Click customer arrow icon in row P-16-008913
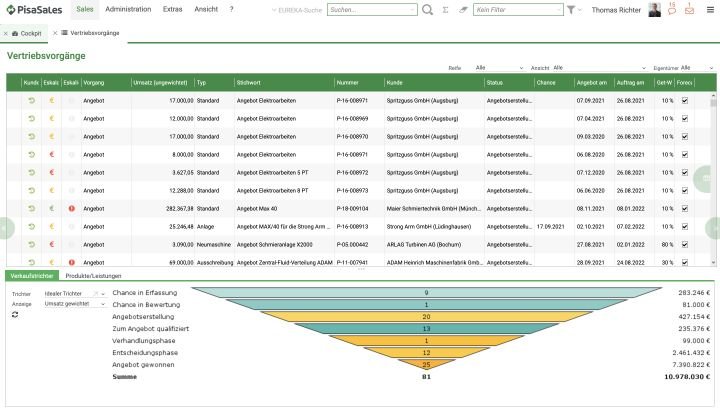This screenshot has width=720, height=410. [31, 226]
